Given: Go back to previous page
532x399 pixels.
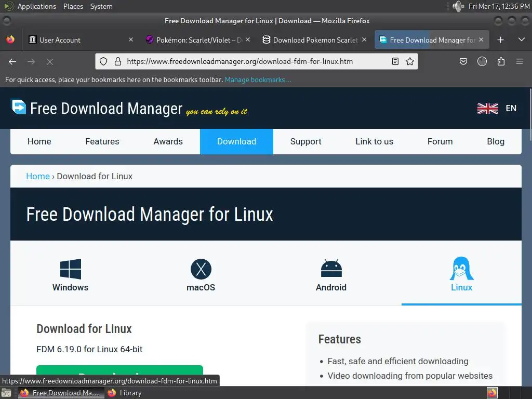Looking at the screenshot, I should pos(12,61).
